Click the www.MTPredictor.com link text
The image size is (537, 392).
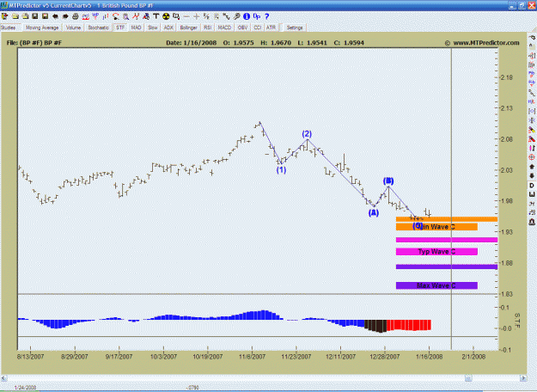click(x=486, y=43)
